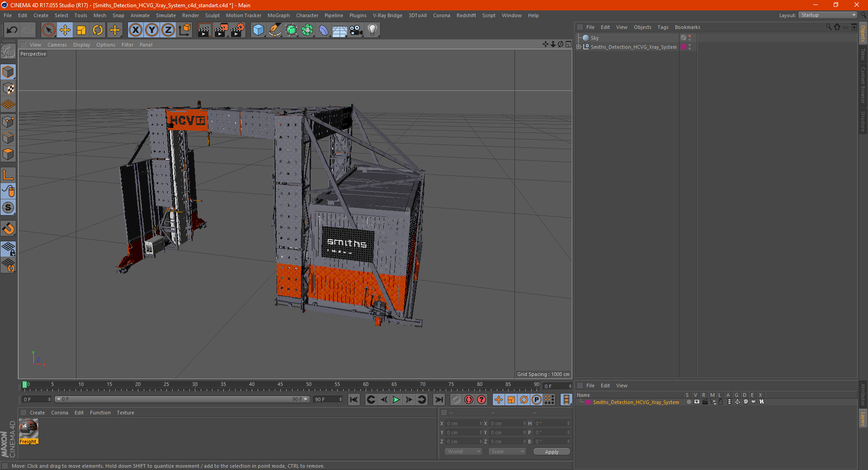Add a Cube primitive object
This screenshot has height=470, width=868.
point(258,30)
